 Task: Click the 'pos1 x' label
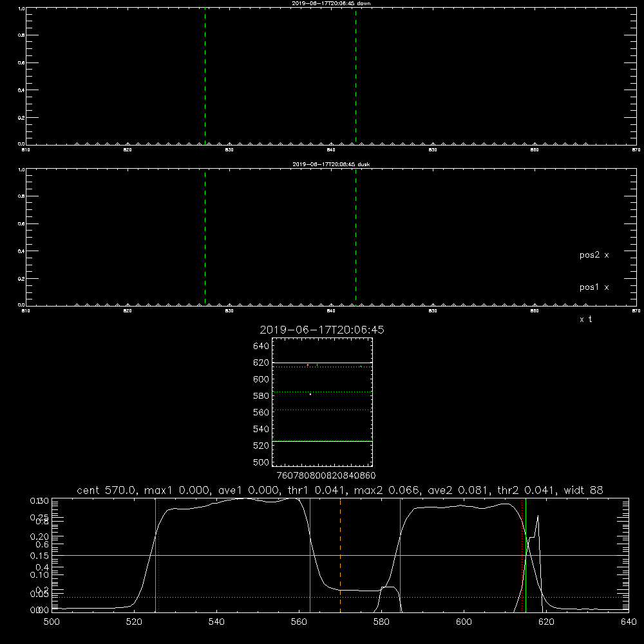pos(594,287)
